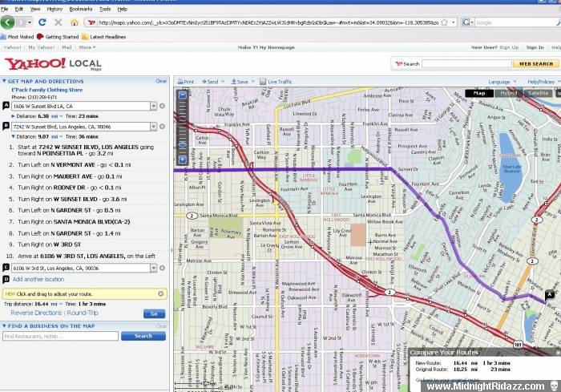
Task: Click marker B icon in directions panel
Action: pyautogui.click(x=6, y=126)
